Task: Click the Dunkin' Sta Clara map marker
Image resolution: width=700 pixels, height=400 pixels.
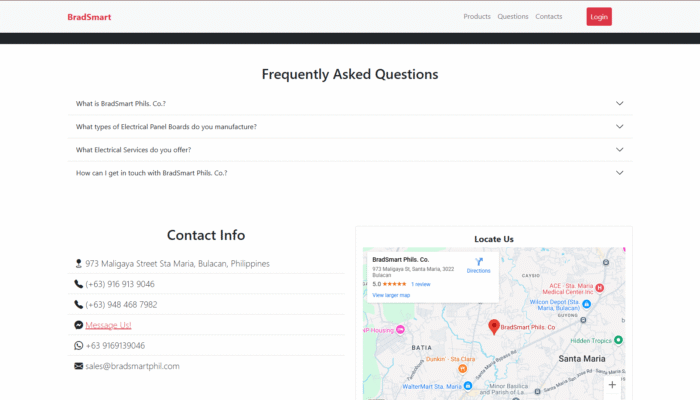Action: coord(462,368)
